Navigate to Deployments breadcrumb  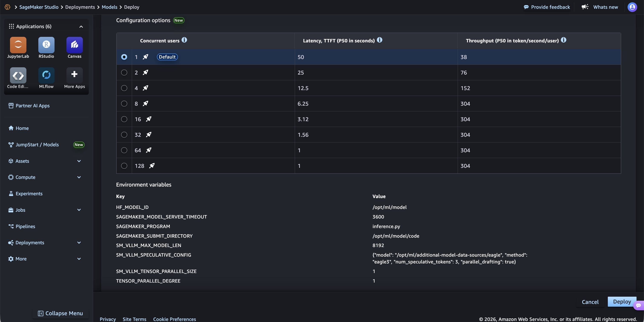80,7
